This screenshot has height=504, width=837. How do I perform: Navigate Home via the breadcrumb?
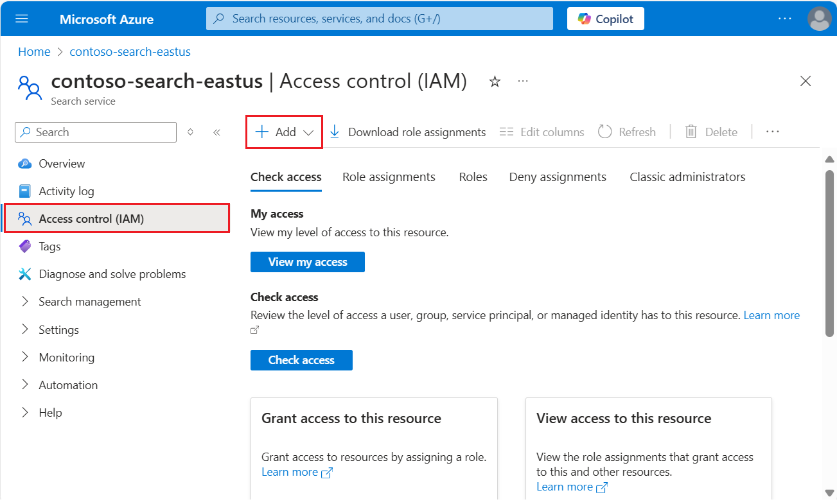point(34,51)
